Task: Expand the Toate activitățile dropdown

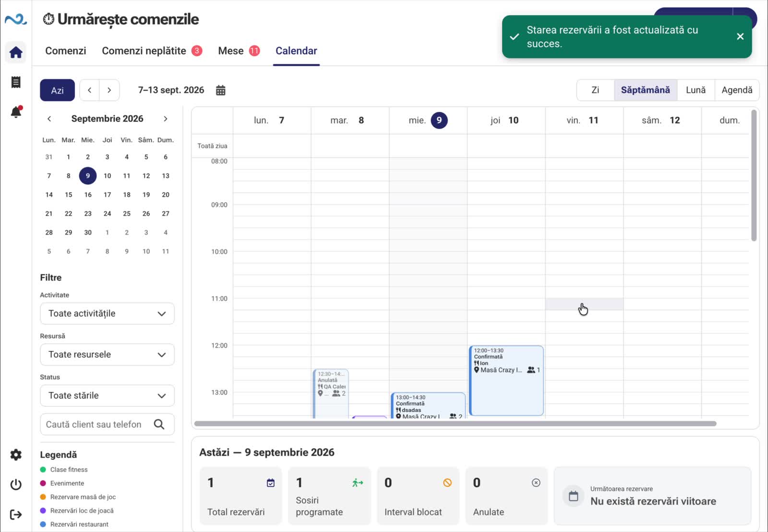Action: (x=107, y=314)
